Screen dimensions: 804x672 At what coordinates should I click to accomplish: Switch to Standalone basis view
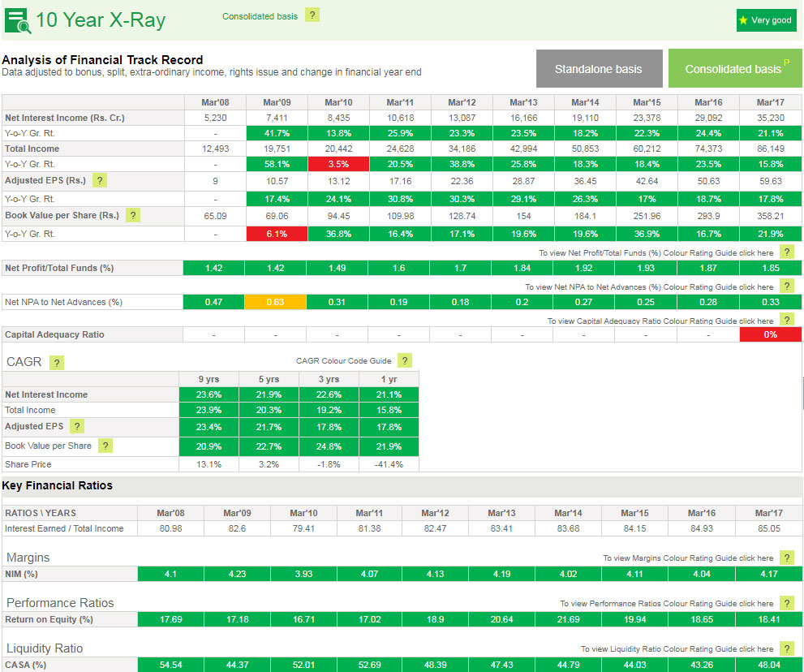(599, 69)
